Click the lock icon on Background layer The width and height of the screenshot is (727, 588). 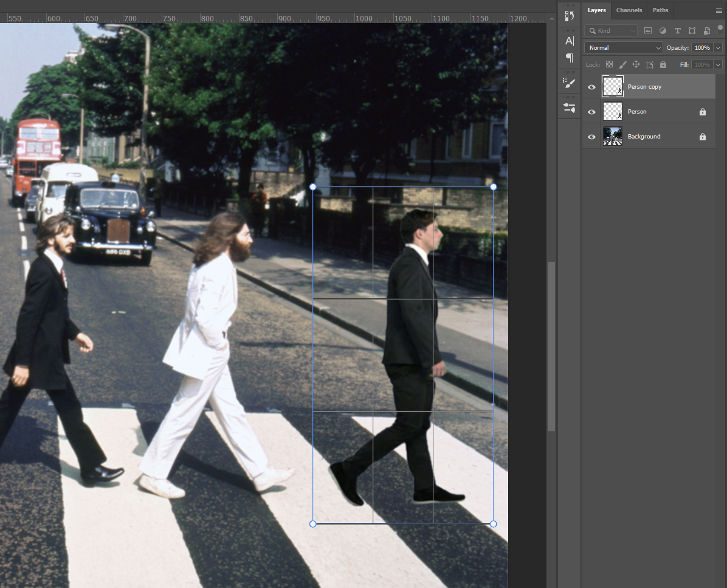click(703, 137)
